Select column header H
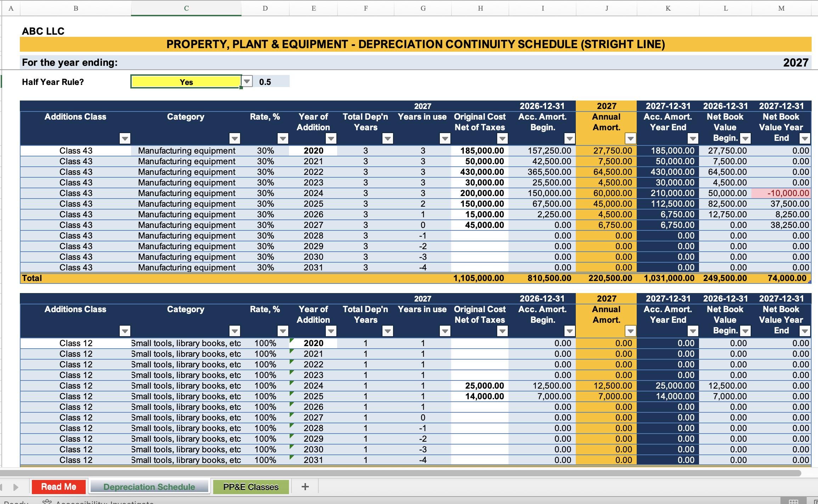The height and width of the screenshot is (504, 818). click(480, 8)
